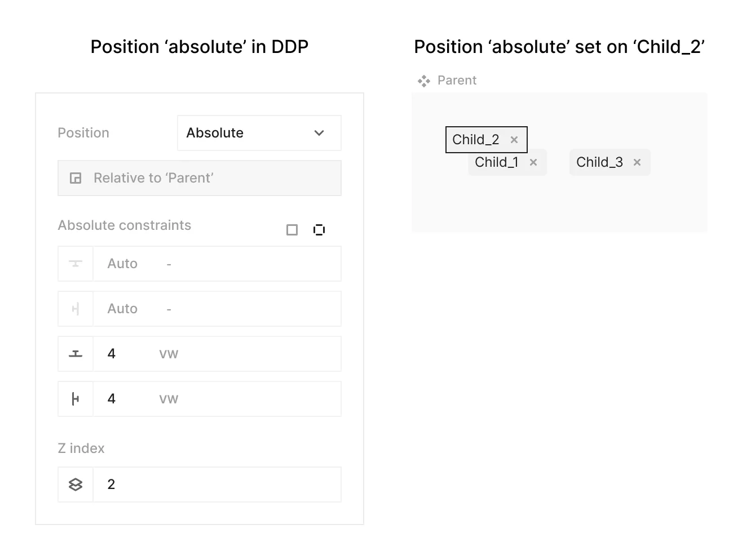Click the Z index layers icon

click(x=76, y=485)
